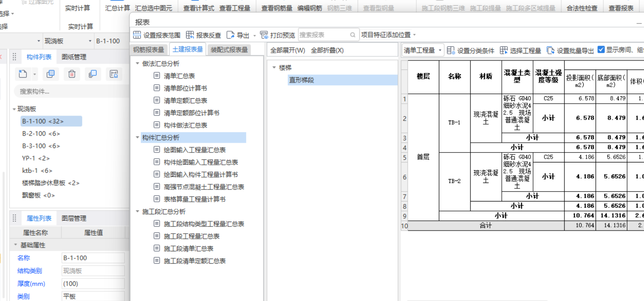
Task: Click the 搜索构件 search field
Action: [72, 91]
